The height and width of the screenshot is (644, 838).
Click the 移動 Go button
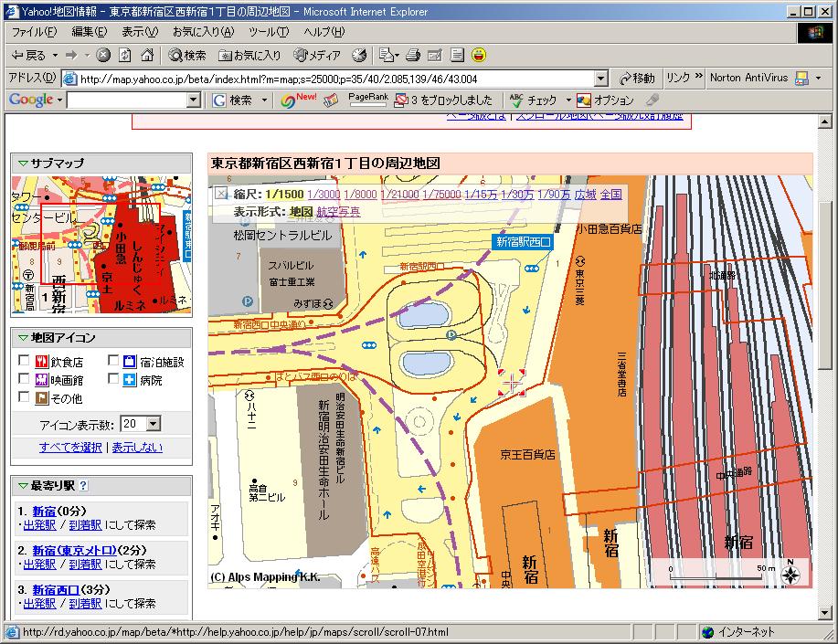point(637,79)
